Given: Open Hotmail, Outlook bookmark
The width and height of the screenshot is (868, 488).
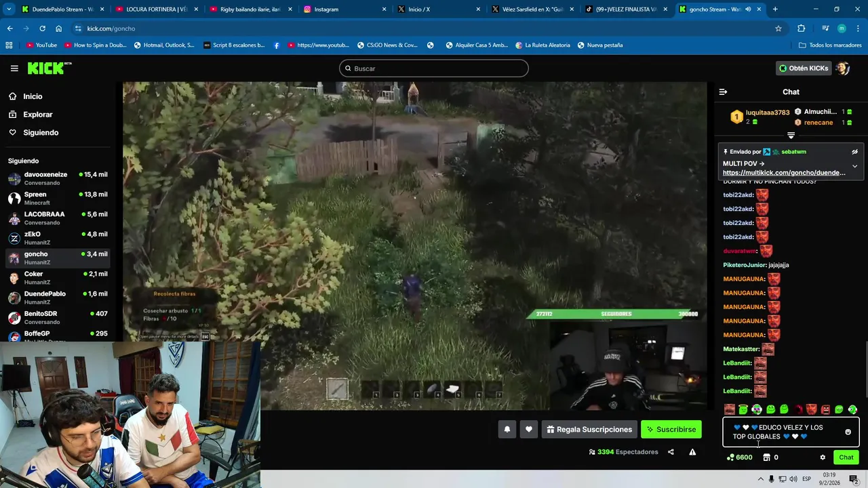Looking at the screenshot, I should click(x=164, y=45).
